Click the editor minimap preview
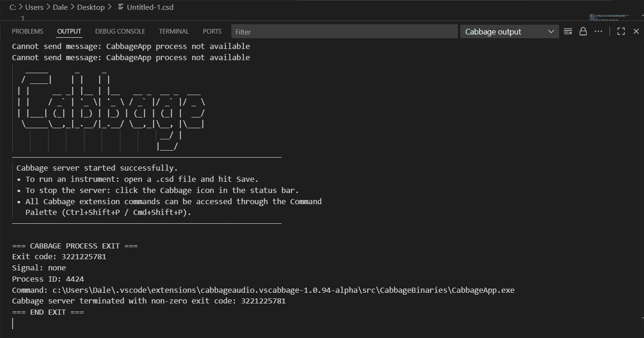Viewport: 644px width, 338px height. (609, 17)
